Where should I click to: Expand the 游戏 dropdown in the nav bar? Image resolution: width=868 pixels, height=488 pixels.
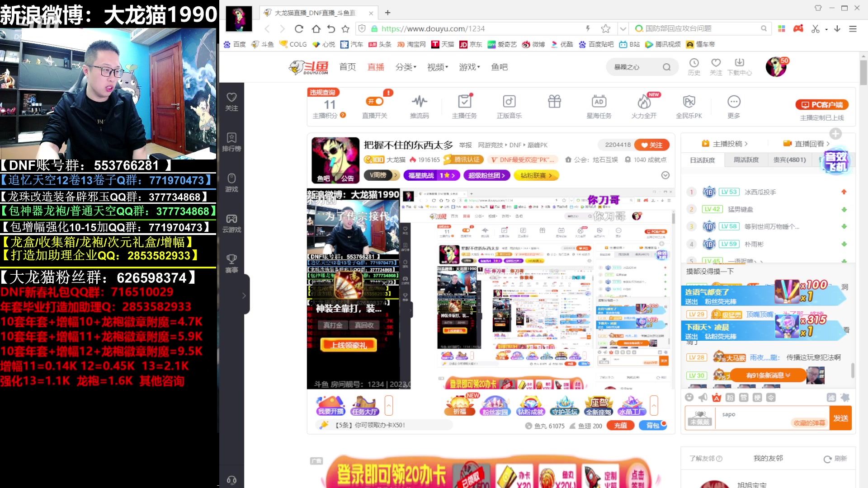tap(469, 67)
